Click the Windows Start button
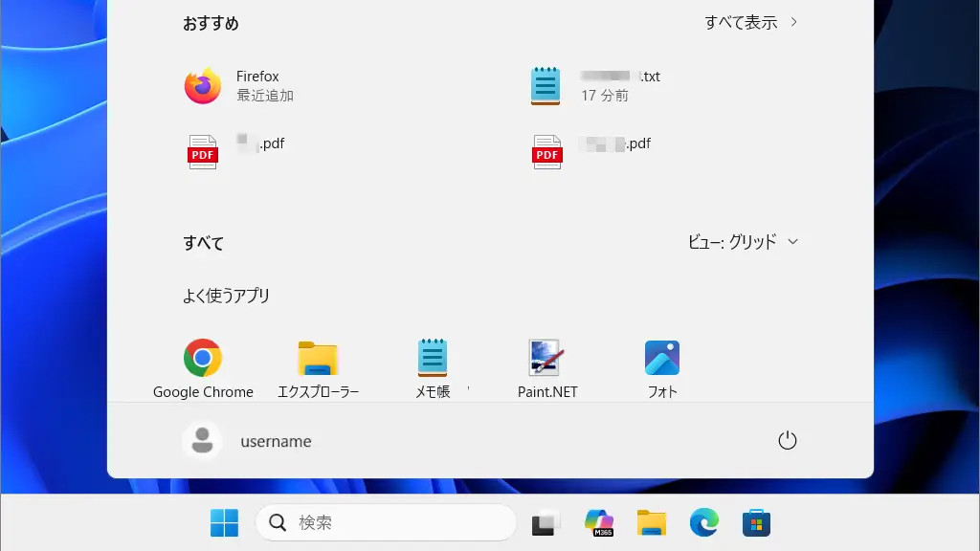The height and width of the screenshot is (551, 980). point(223,522)
